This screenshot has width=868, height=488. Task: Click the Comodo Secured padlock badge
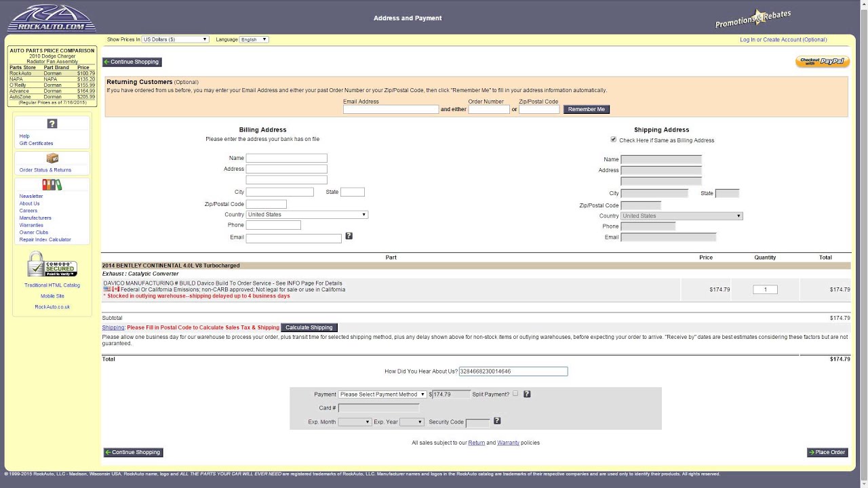pyautogui.click(x=52, y=264)
